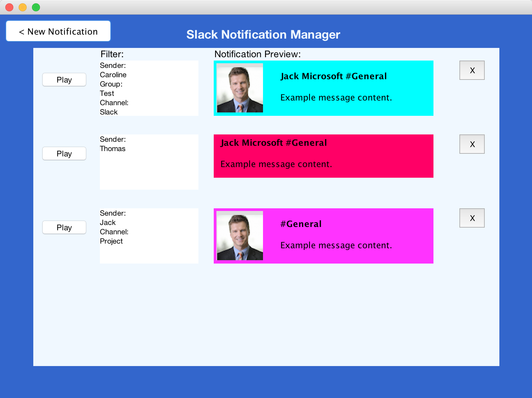Click the magenta preview #General heading

pos(301,224)
